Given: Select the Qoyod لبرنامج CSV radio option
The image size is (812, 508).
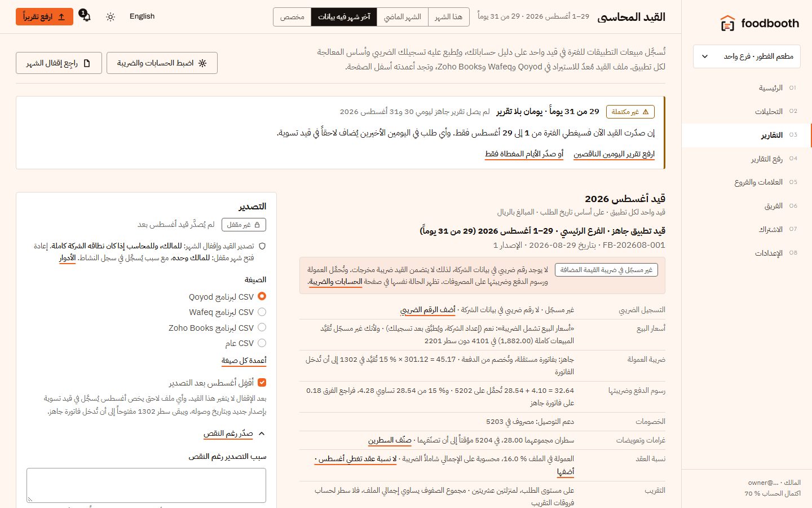Looking at the screenshot, I should pos(262,296).
